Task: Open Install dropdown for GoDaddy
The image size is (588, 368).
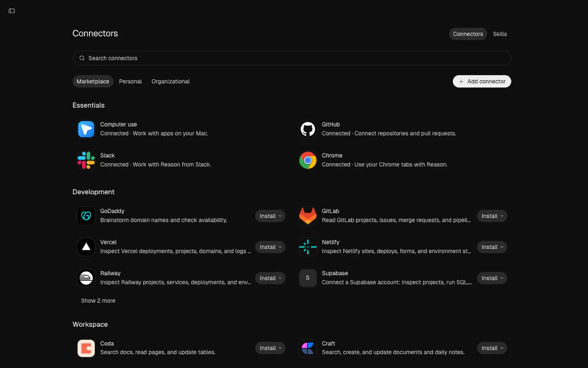Action: (270, 216)
